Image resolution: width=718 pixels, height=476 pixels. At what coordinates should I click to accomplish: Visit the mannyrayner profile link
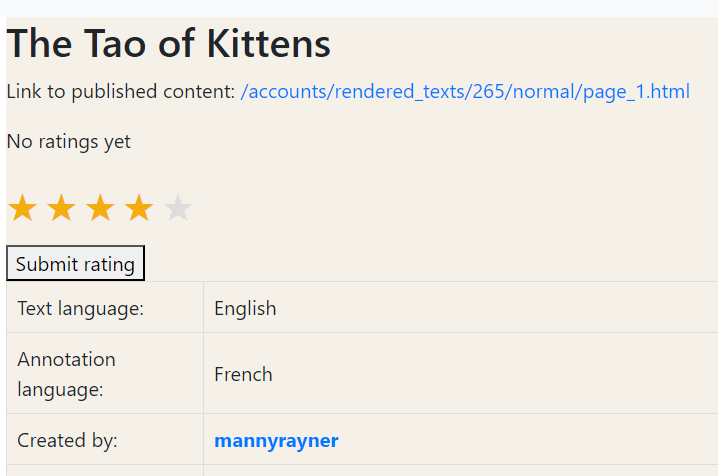(276, 440)
